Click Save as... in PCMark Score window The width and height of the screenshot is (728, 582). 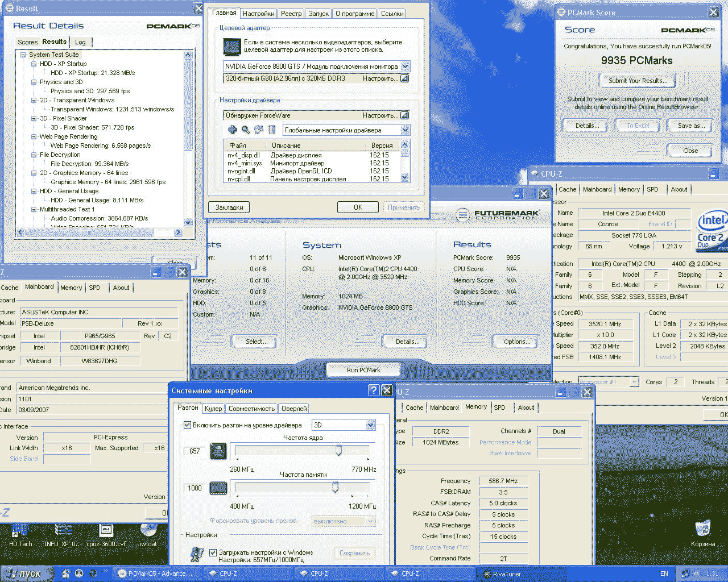[691, 126]
